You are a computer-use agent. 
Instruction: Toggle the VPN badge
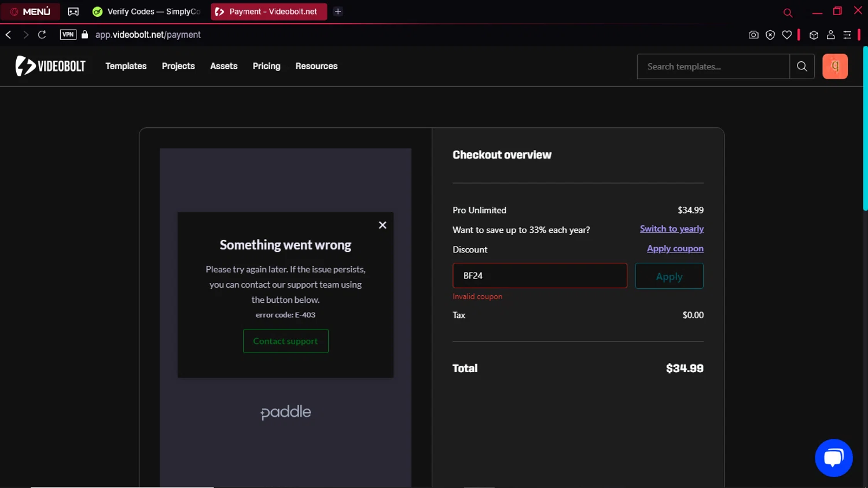pyautogui.click(x=68, y=35)
